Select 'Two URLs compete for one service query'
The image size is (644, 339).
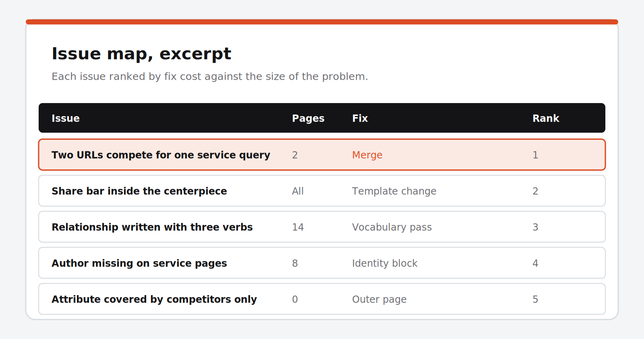(x=161, y=155)
